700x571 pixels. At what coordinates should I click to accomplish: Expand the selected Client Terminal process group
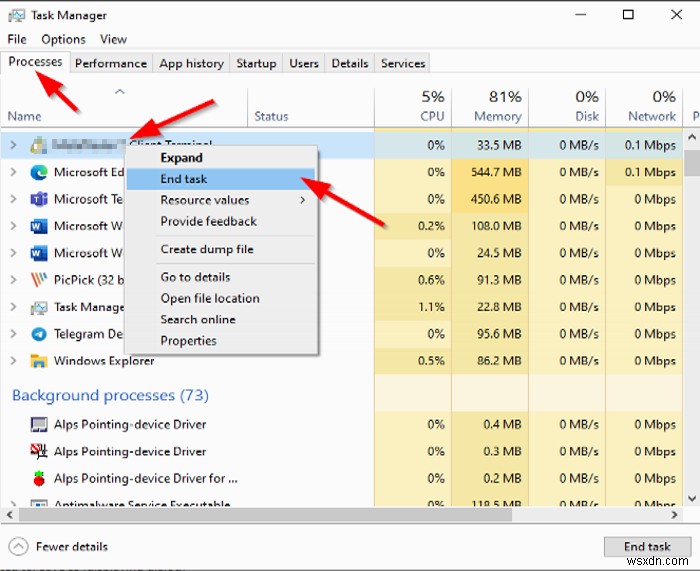[x=13, y=145]
